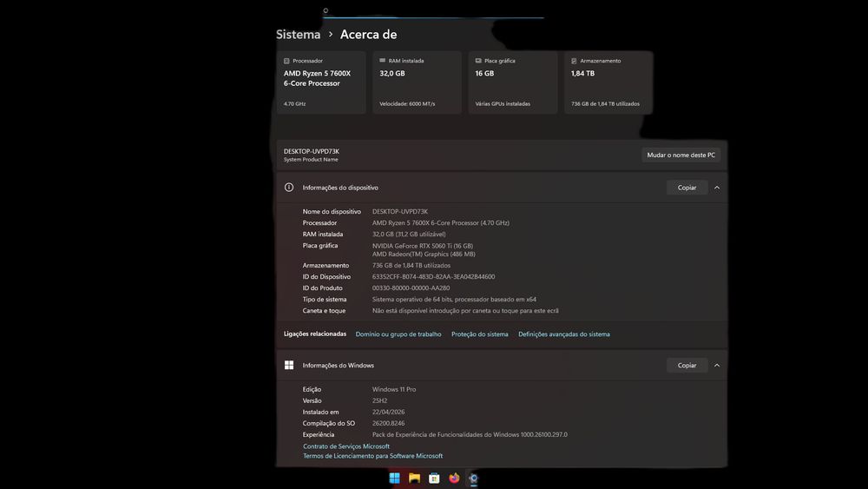
Task: Click the Instalado em date 22/04/2026
Action: point(388,412)
